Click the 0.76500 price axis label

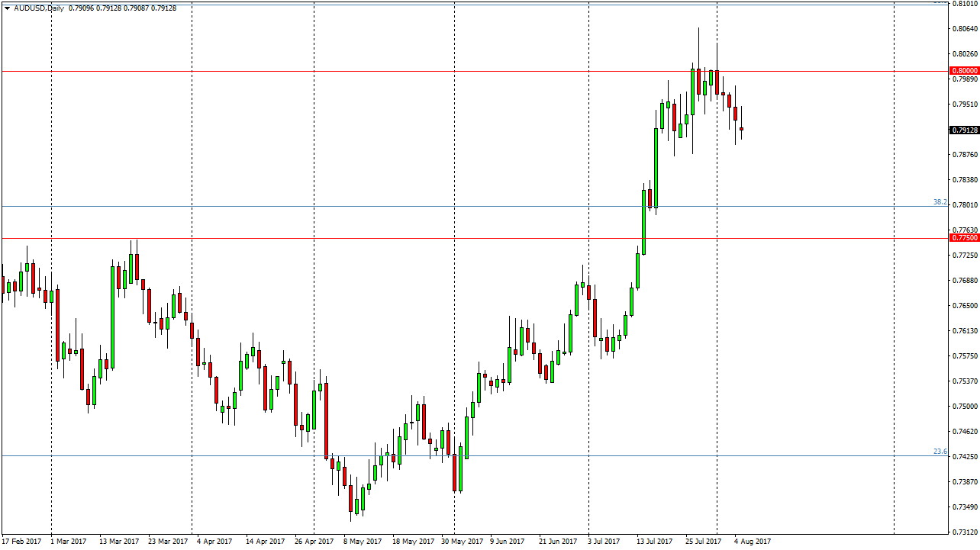point(965,306)
